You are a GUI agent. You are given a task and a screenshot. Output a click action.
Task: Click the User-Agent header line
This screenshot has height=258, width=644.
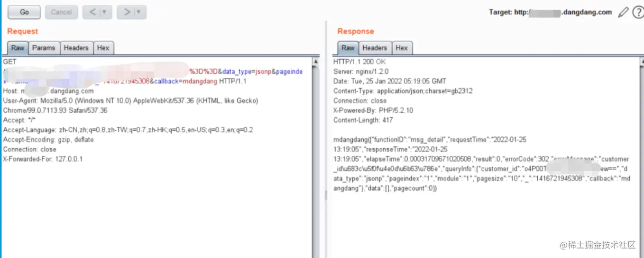point(130,101)
